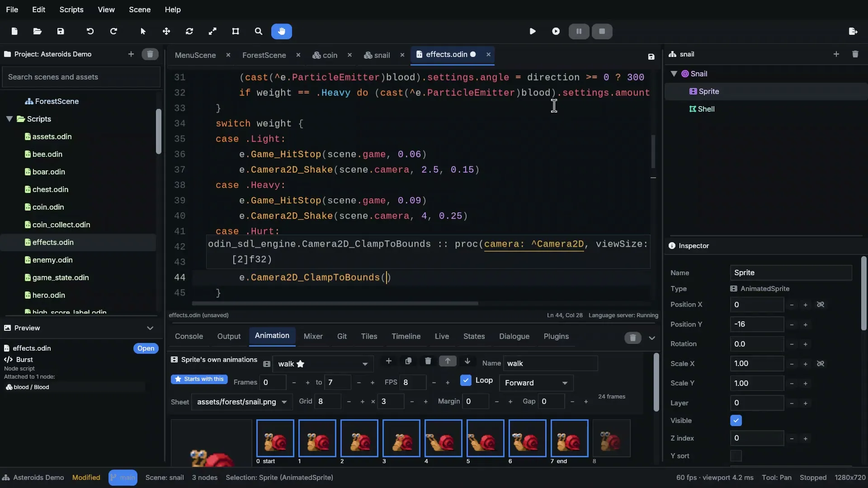Toggle the Visible checkbox in Inspector
Screen dimensions: 868x488
point(736,421)
